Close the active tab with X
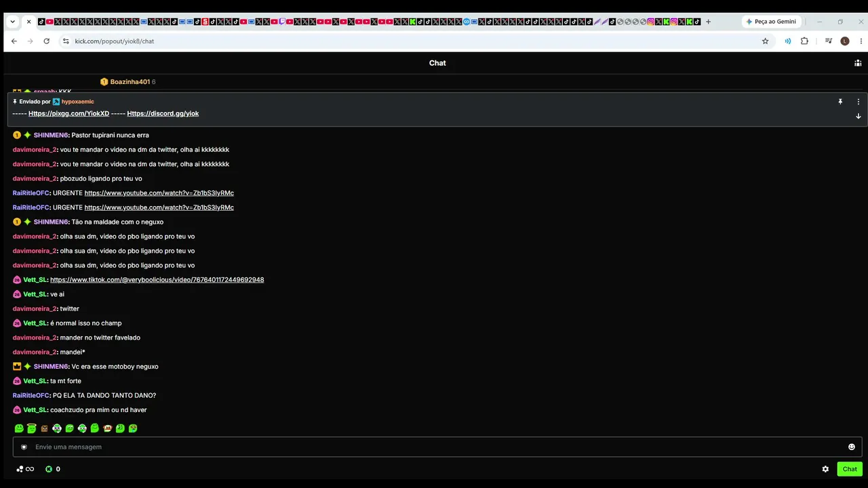 [x=28, y=22]
